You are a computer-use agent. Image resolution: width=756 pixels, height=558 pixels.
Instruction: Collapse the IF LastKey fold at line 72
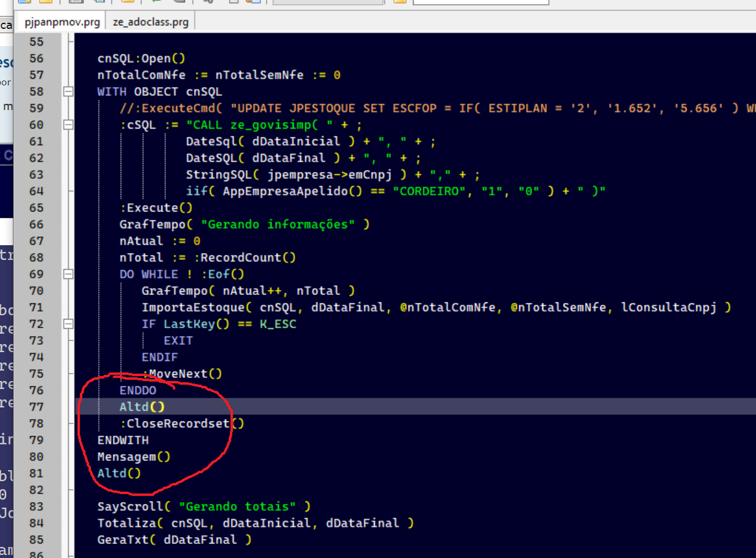(x=68, y=324)
